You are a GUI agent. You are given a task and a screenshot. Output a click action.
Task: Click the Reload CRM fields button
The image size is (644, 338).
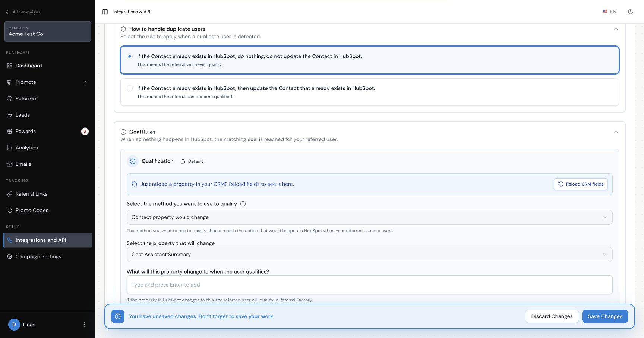(x=581, y=184)
